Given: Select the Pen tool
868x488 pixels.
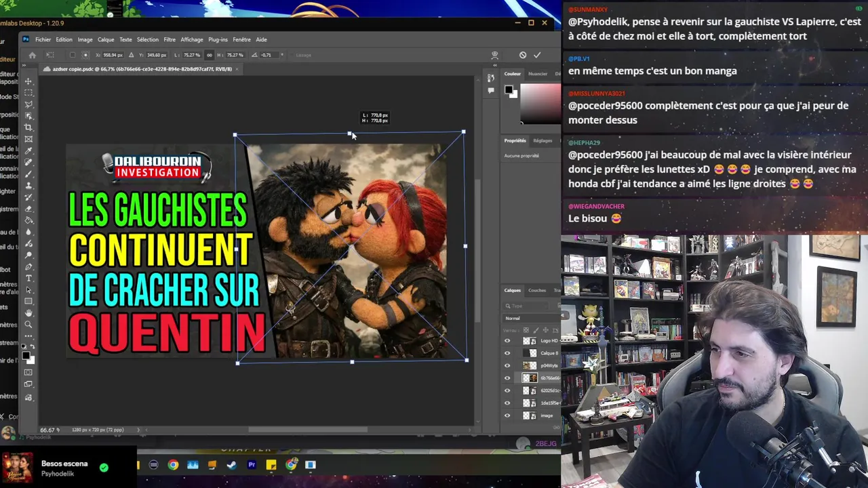Looking at the screenshot, I should (x=28, y=267).
